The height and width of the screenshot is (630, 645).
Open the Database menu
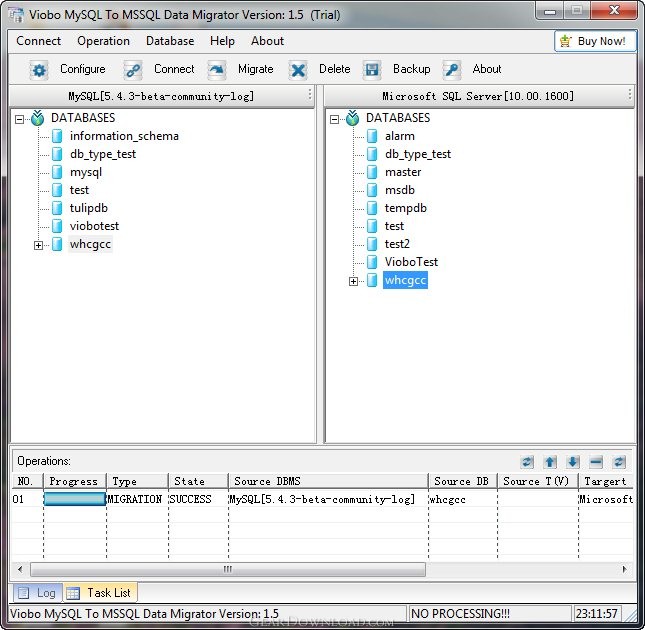click(x=170, y=41)
